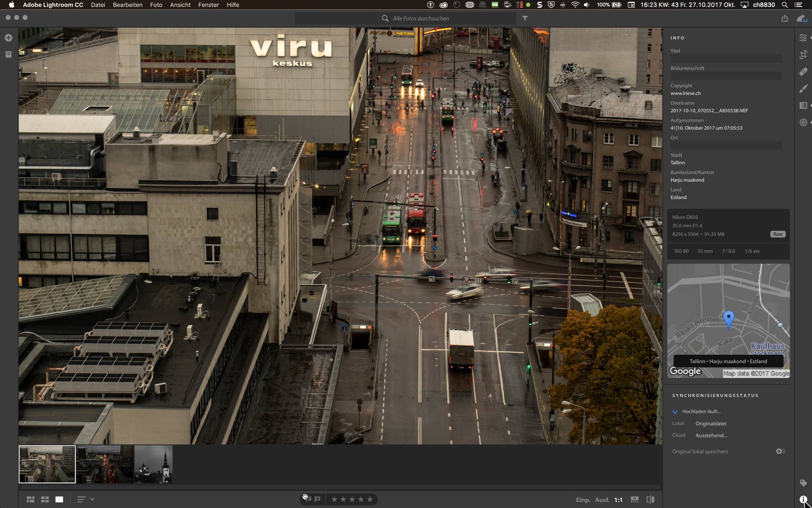Click the Harju maakond state value
This screenshot has height=508, width=812.
pos(687,180)
